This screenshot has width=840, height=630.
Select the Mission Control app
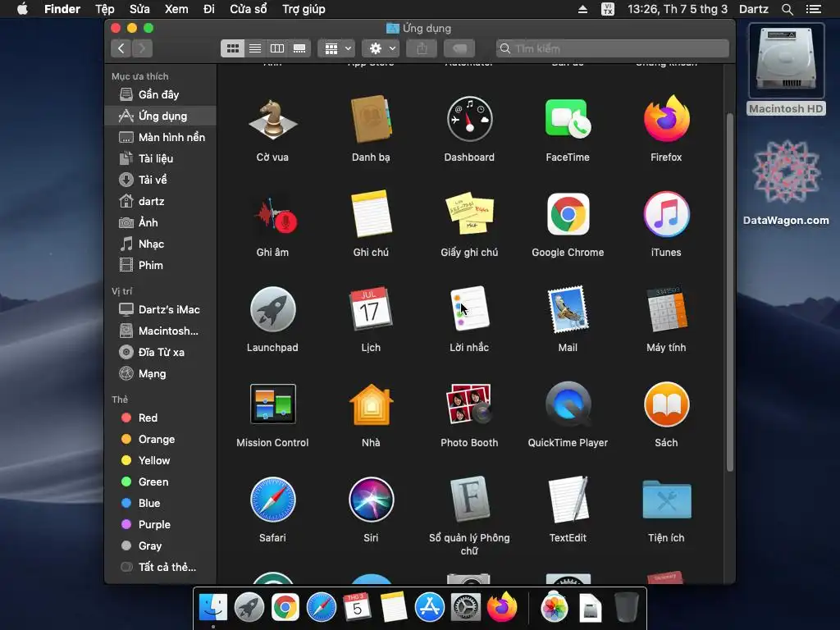pos(272,404)
